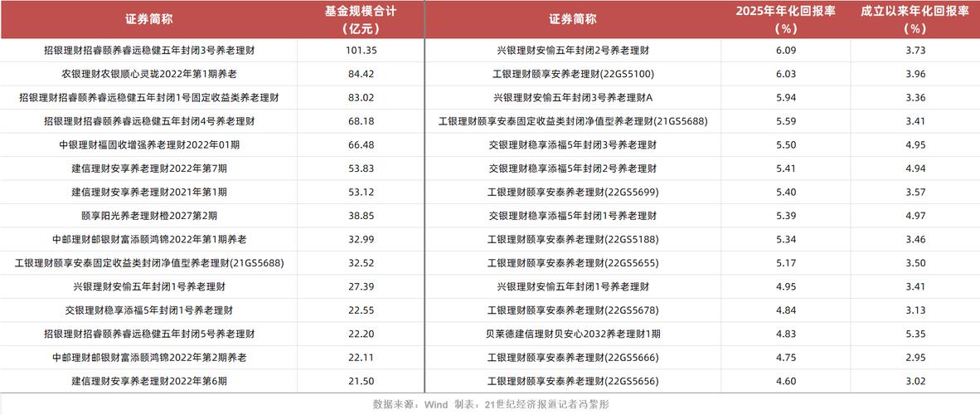The image size is (980, 415).
Task: Select 招银理财招睿颐养睿远稳健五年封闭1号固定收益类养老理财
Action: click(x=149, y=98)
